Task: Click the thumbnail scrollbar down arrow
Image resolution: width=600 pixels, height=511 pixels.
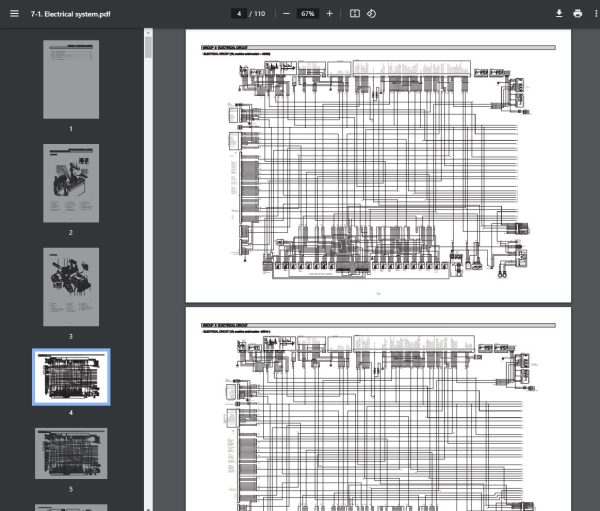Action: (148, 509)
